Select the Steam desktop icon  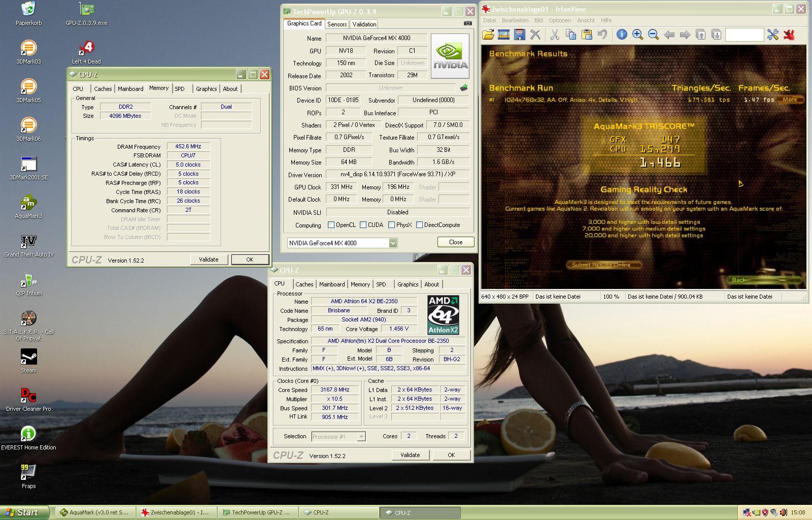pos(28,361)
